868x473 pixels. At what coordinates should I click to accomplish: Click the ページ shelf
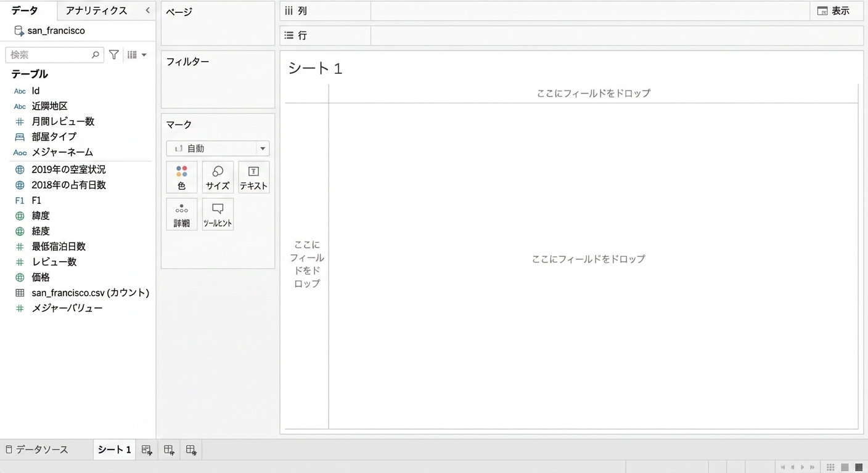coord(218,23)
